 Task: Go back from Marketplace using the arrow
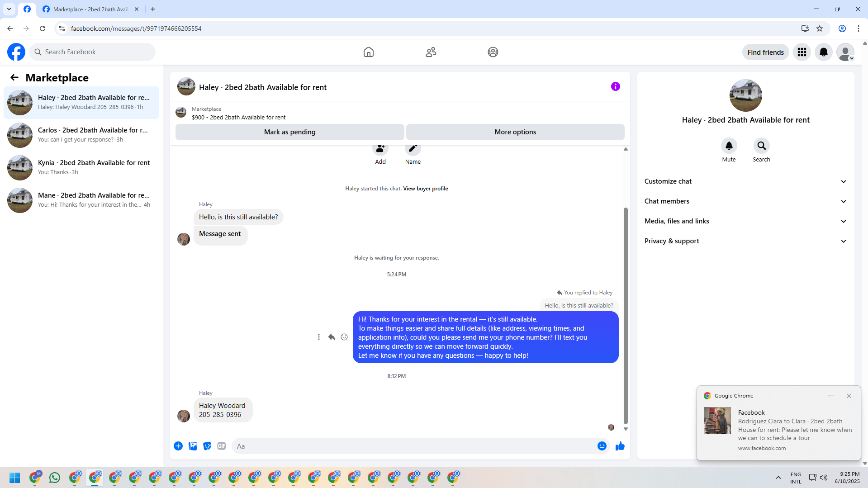pyautogui.click(x=14, y=77)
